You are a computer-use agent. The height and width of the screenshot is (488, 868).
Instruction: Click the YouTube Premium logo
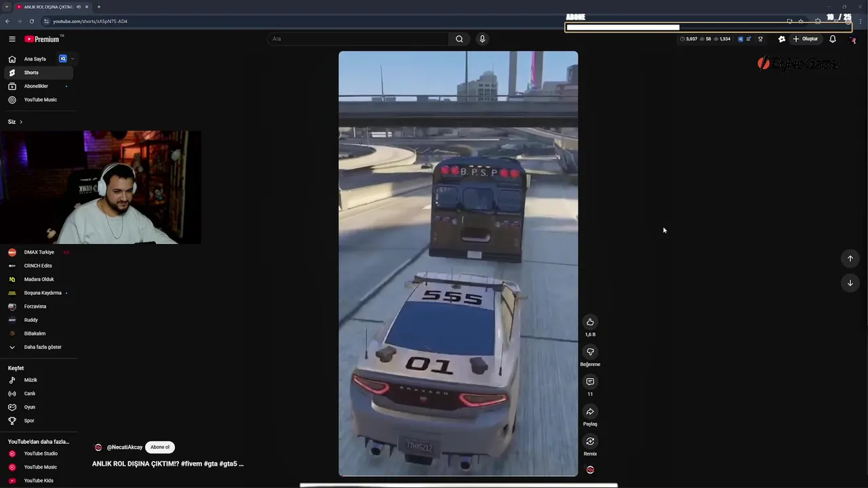tap(43, 39)
